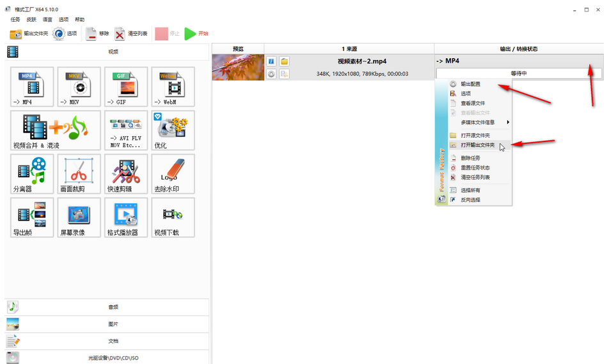Choose 删除任务 in the context menu
This screenshot has width=607, height=364.
(x=480, y=158)
